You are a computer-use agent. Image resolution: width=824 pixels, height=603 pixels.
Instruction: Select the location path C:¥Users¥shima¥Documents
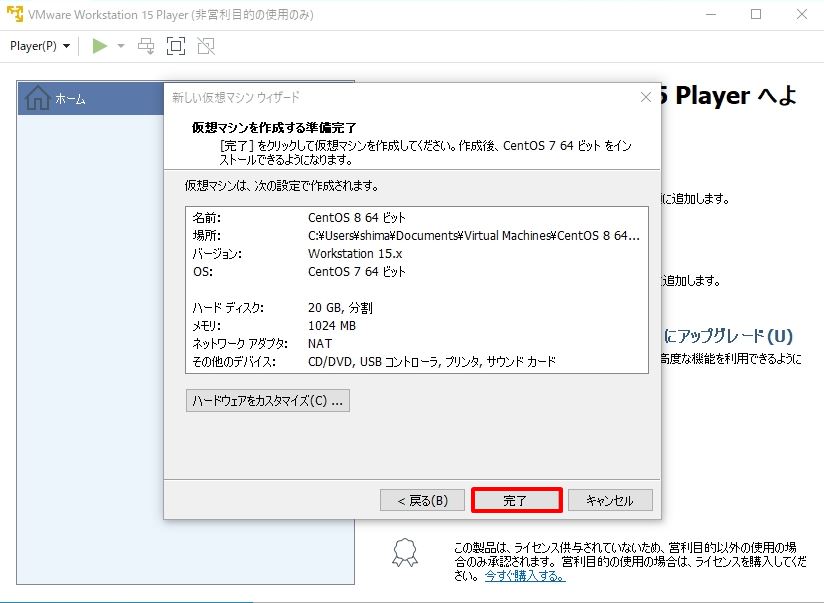tap(473, 236)
